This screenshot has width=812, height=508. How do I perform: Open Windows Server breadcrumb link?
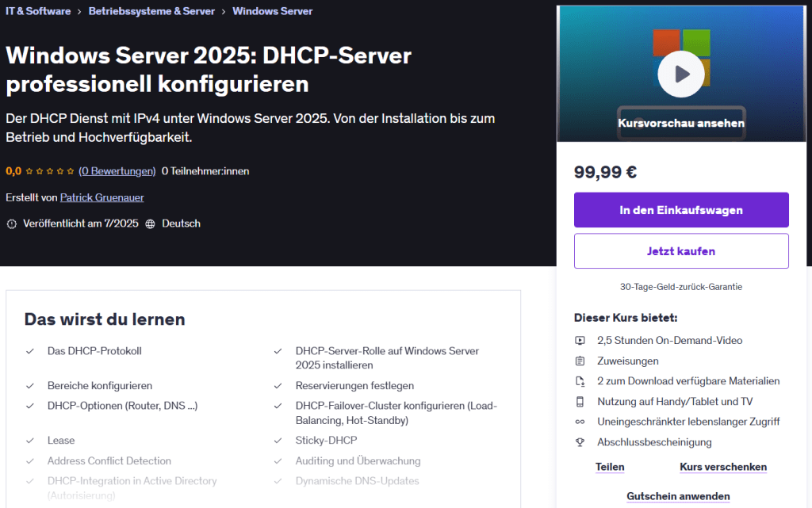[273, 12]
